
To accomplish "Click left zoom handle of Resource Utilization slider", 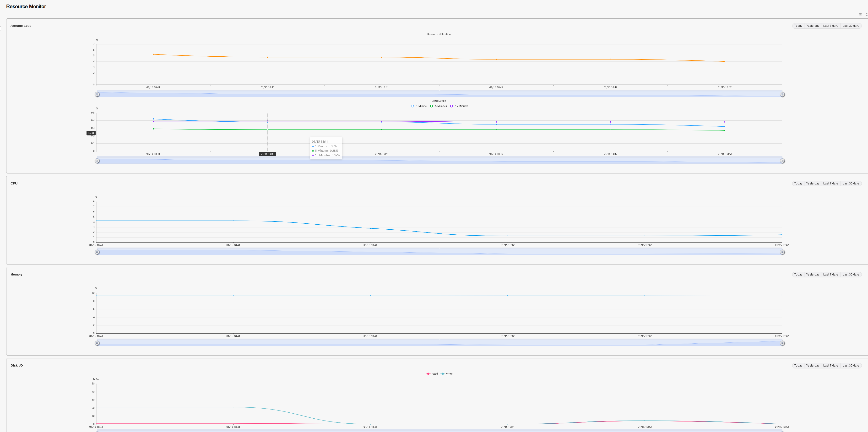I will point(97,94).
